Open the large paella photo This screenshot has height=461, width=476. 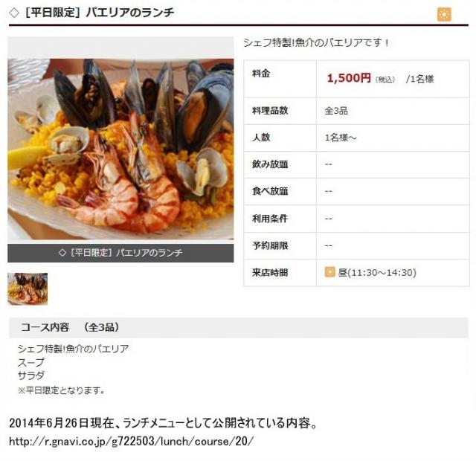tap(120, 149)
